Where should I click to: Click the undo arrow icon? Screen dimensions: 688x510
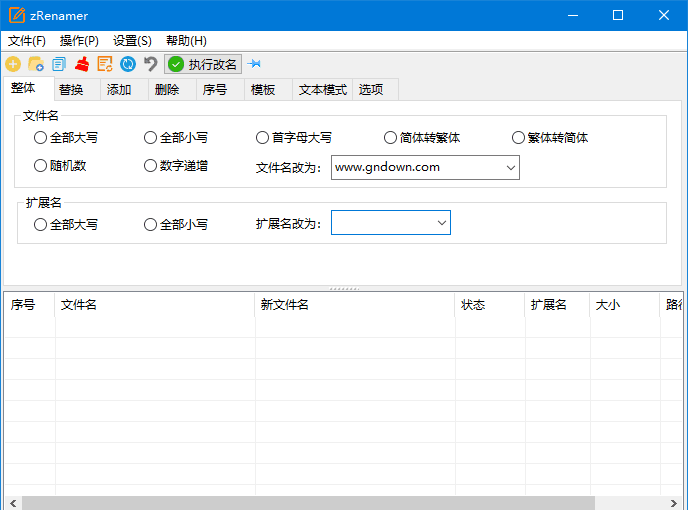tap(150, 64)
